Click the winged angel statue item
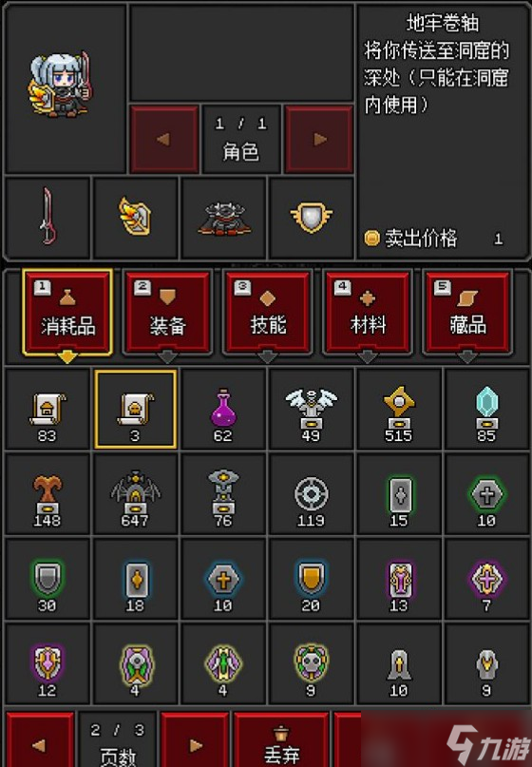 [x=311, y=409]
